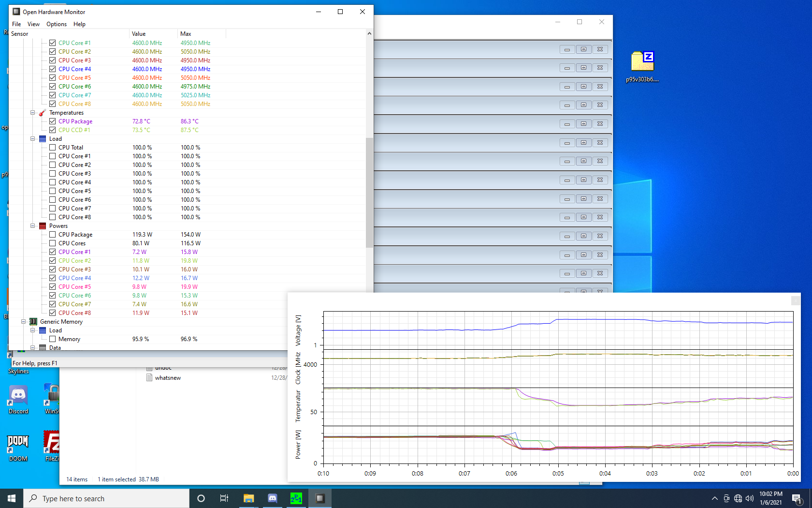Open Task View from the taskbar
Viewport: 812px width, 508px height.
pos(224,498)
